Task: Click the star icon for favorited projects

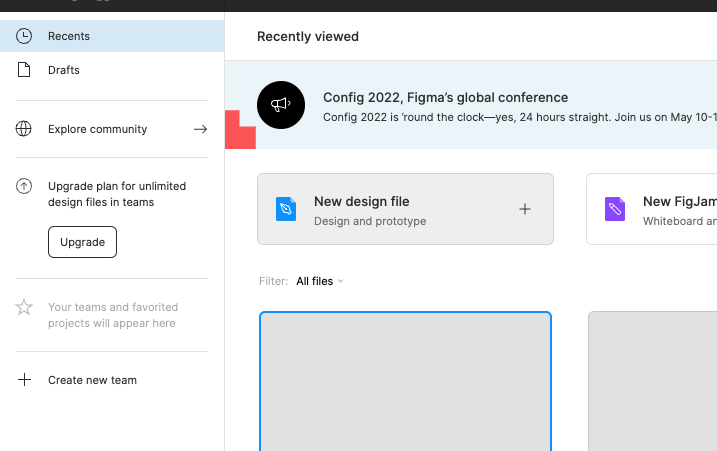Action: click(24, 307)
